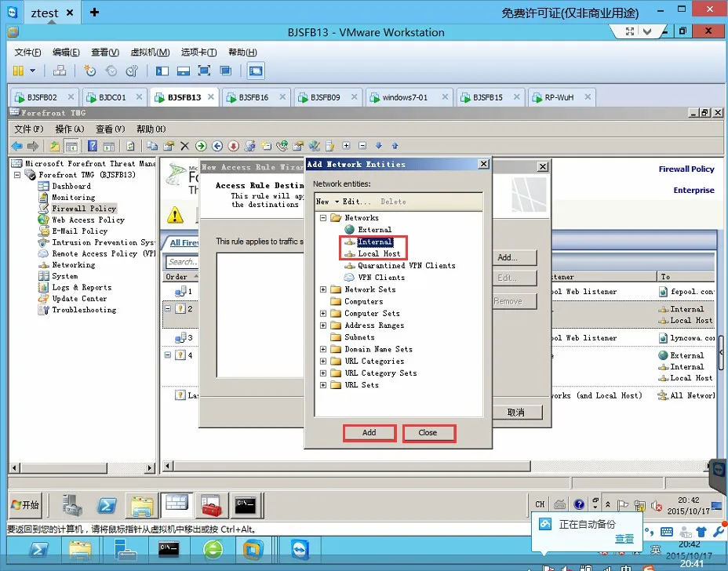
Task: Click the collapse-all minus toolbar icon
Action: pos(362,146)
